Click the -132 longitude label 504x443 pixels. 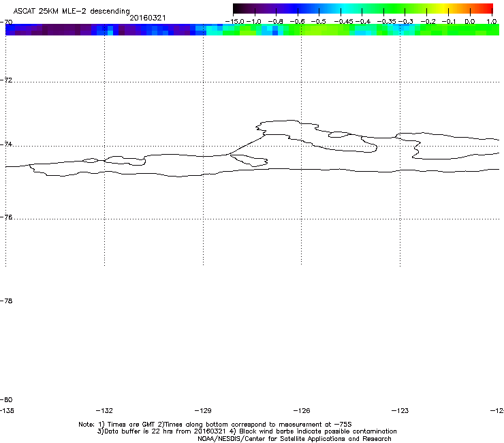point(104,410)
